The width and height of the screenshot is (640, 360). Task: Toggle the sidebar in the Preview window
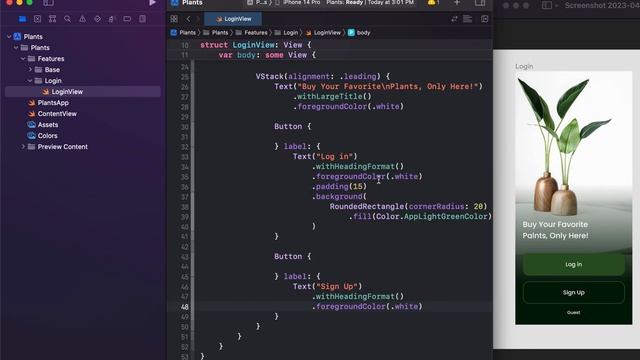(547, 5)
